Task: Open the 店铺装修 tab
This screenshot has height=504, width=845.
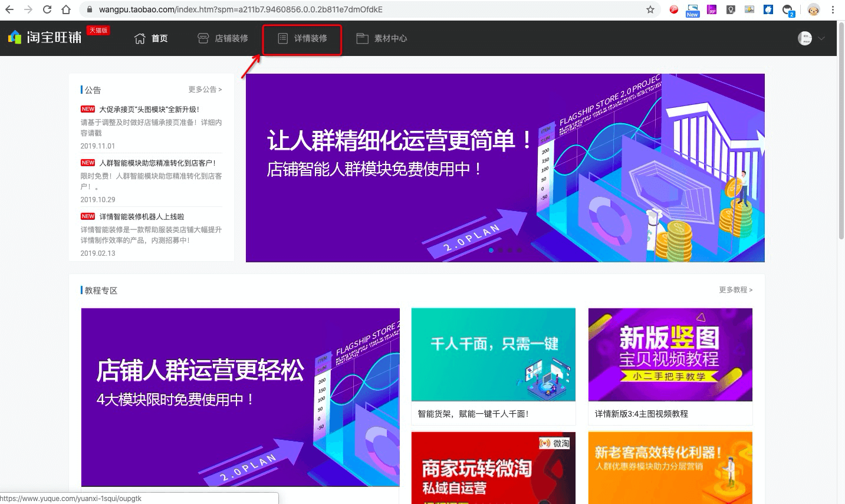Action: tap(223, 38)
